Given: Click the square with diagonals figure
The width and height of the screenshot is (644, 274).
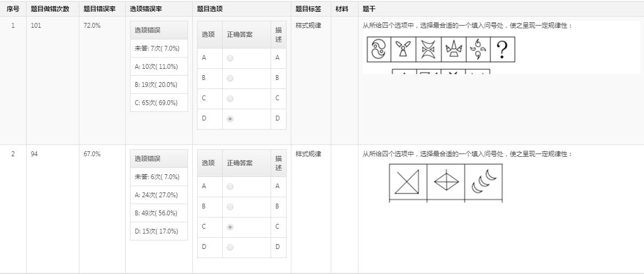Looking at the screenshot, I should point(408,182).
